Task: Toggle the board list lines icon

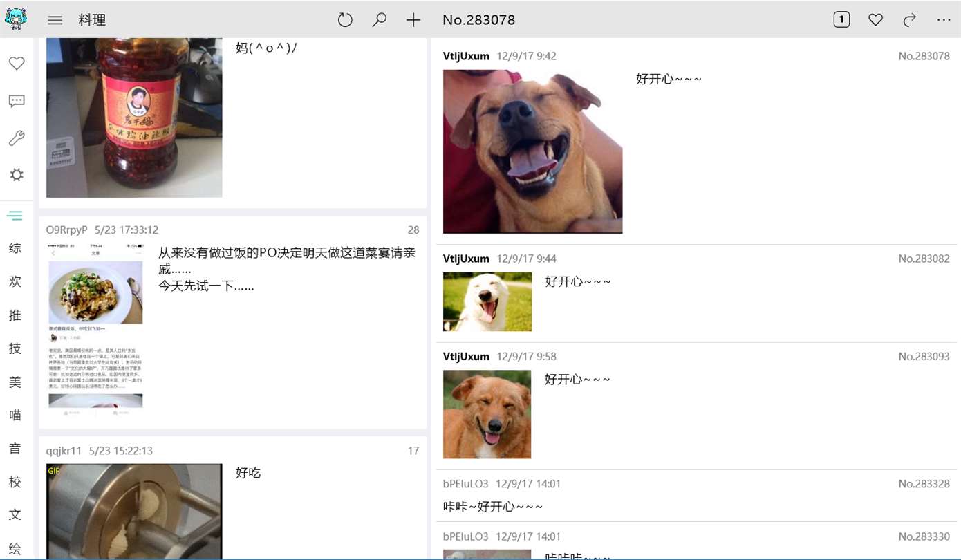Action: [x=15, y=216]
